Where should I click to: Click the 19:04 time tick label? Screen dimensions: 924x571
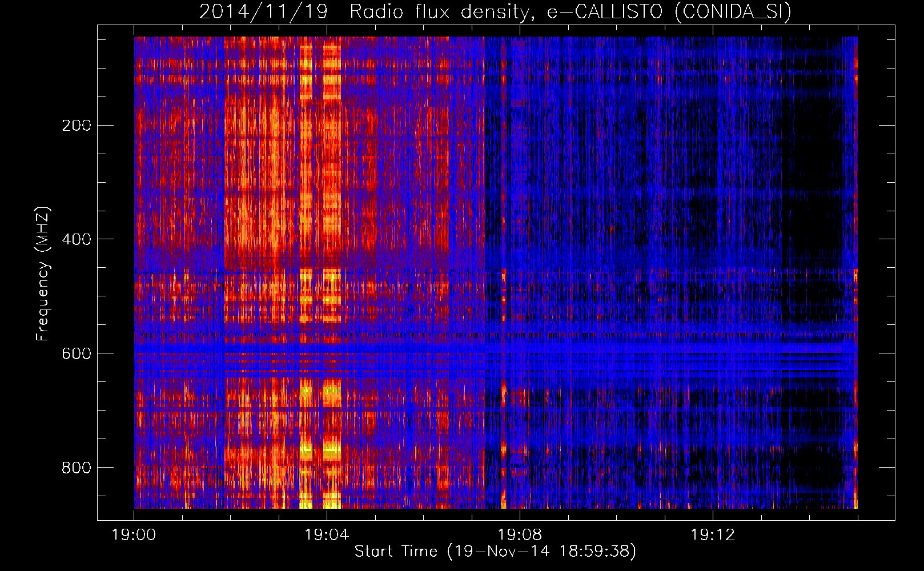pyautogui.click(x=327, y=535)
